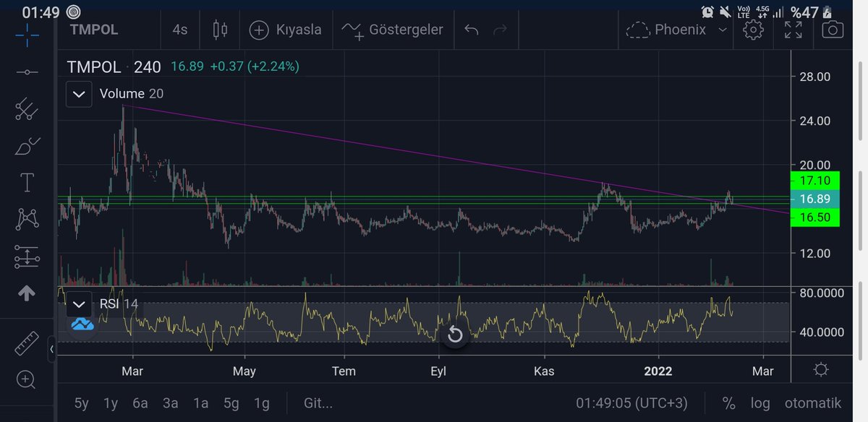This screenshot has height=422, width=868.
Task: Collapse the left drawing toolbar
Action: coord(51,350)
